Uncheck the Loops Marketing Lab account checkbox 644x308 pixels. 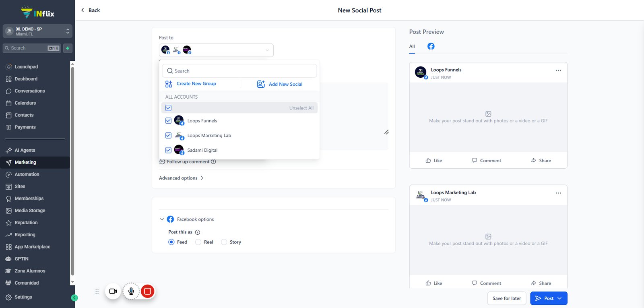click(x=168, y=136)
